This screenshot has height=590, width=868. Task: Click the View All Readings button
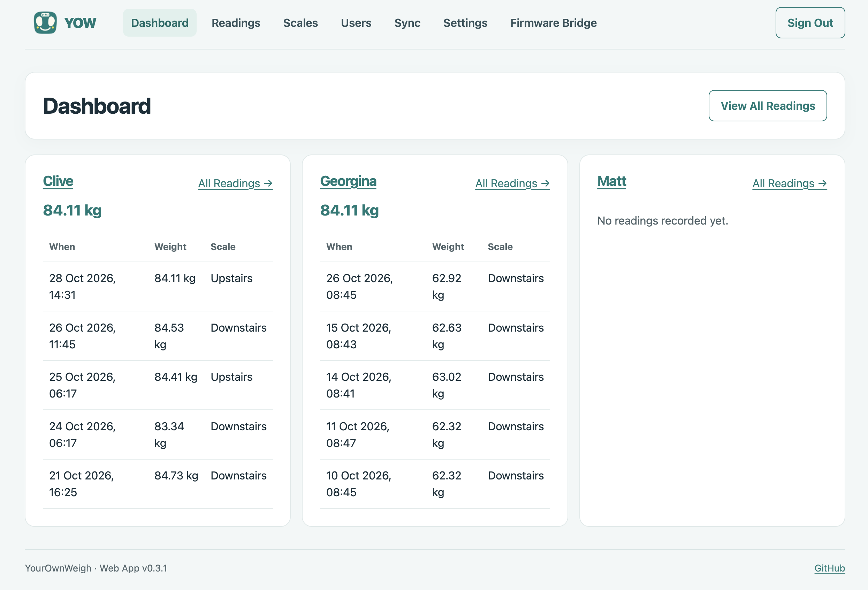pyautogui.click(x=768, y=106)
